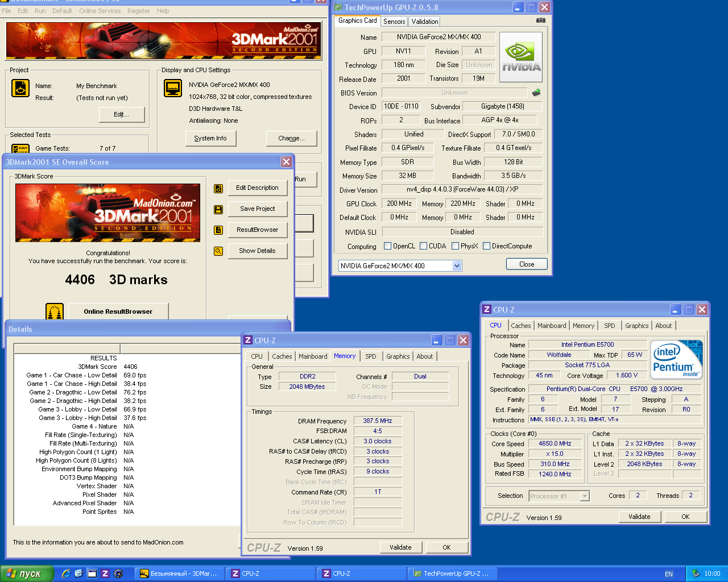Viewport: 728px width, 582px height.
Task: Click the Show Details magnifier icon
Action: click(x=218, y=251)
